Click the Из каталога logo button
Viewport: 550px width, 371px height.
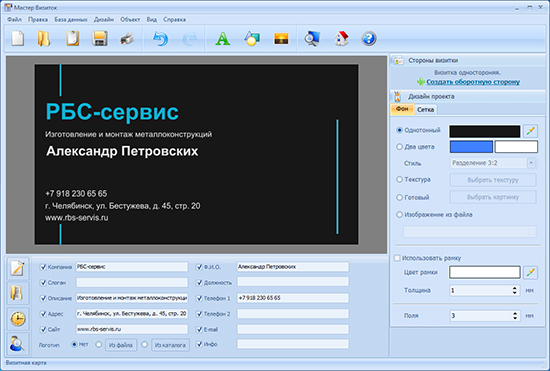[x=170, y=345]
